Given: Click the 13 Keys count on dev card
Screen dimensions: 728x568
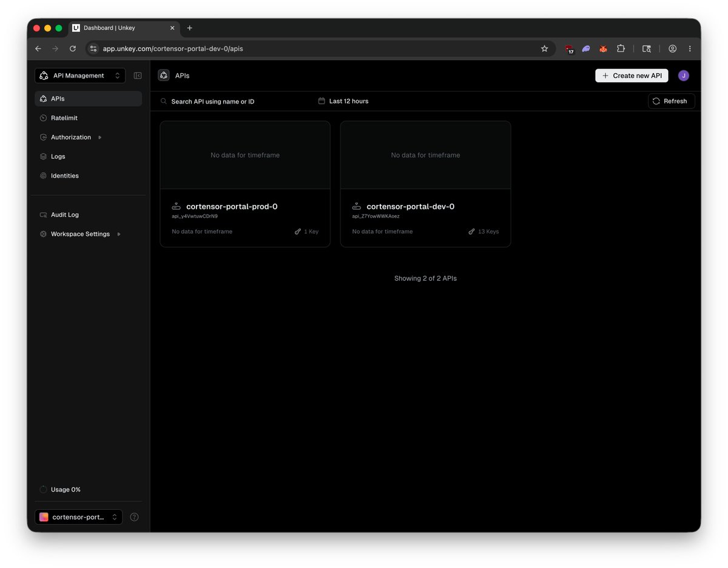Looking at the screenshot, I should point(484,232).
